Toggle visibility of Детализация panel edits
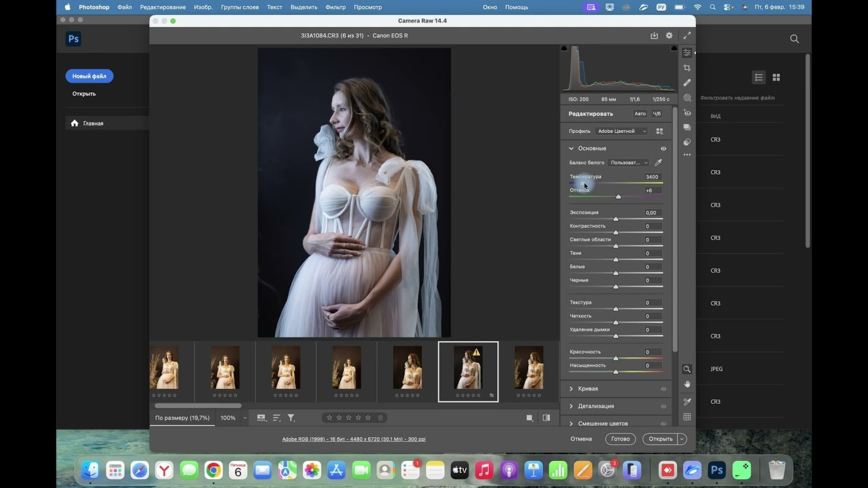This screenshot has height=488, width=868. click(x=663, y=406)
